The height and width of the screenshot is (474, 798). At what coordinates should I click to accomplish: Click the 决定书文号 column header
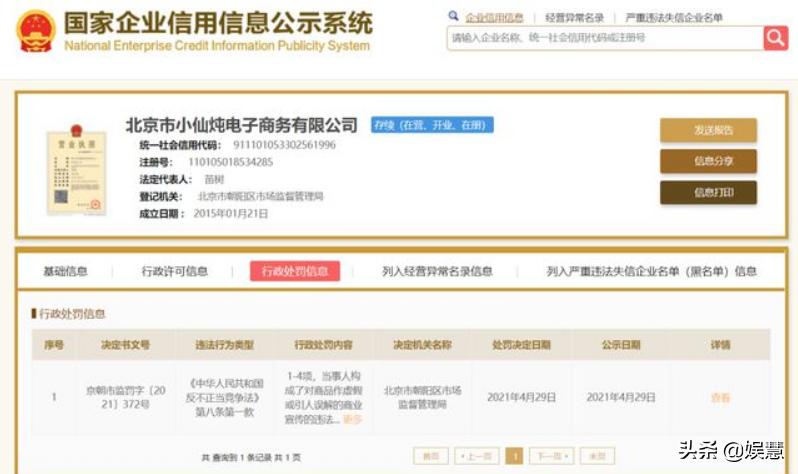tap(125, 345)
